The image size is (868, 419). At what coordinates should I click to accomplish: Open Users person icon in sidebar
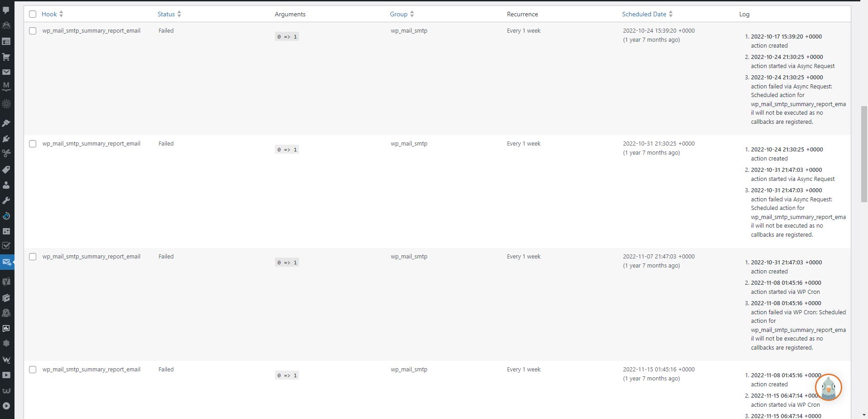tap(6, 185)
